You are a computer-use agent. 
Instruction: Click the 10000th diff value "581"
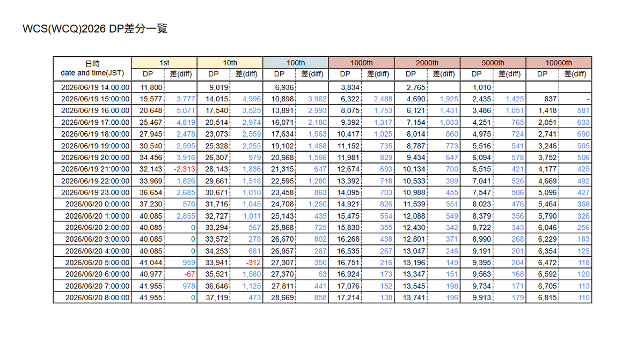click(x=584, y=110)
